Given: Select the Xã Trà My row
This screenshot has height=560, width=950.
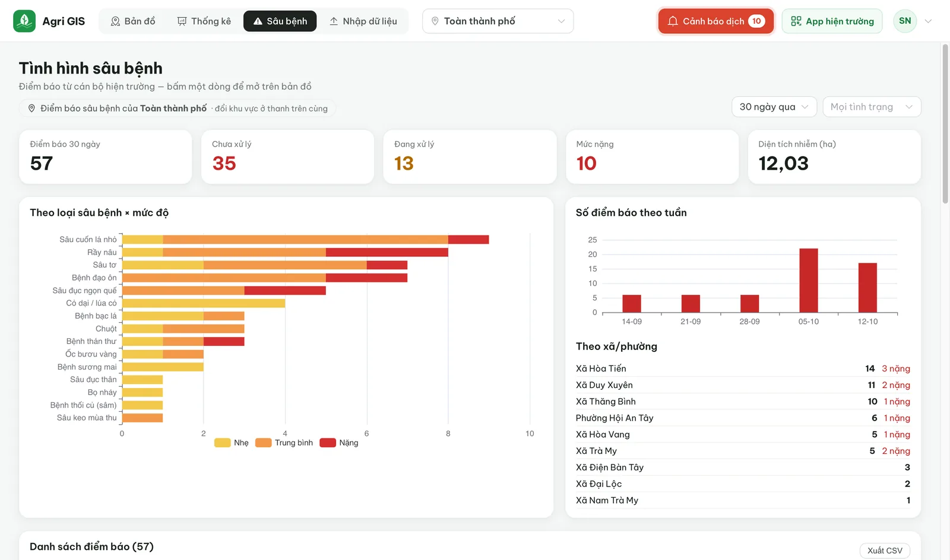Looking at the screenshot, I should pyautogui.click(x=743, y=451).
